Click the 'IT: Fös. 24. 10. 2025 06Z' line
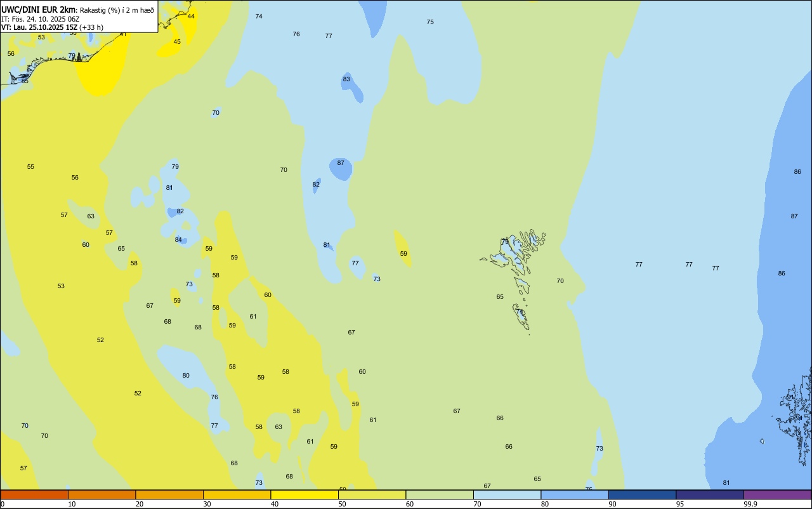Image resolution: width=812 pixels, height=509 pixels. (x=40, y=18)
